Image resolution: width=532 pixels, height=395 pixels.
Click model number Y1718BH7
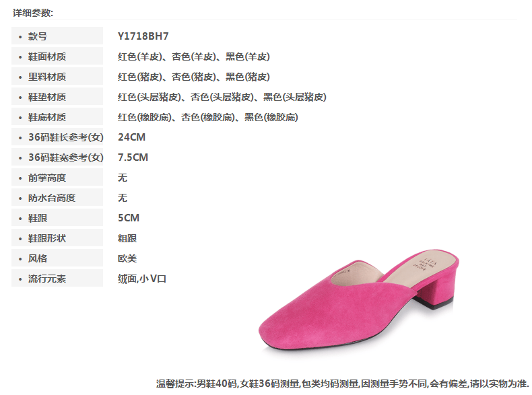(x=143, y=36)
